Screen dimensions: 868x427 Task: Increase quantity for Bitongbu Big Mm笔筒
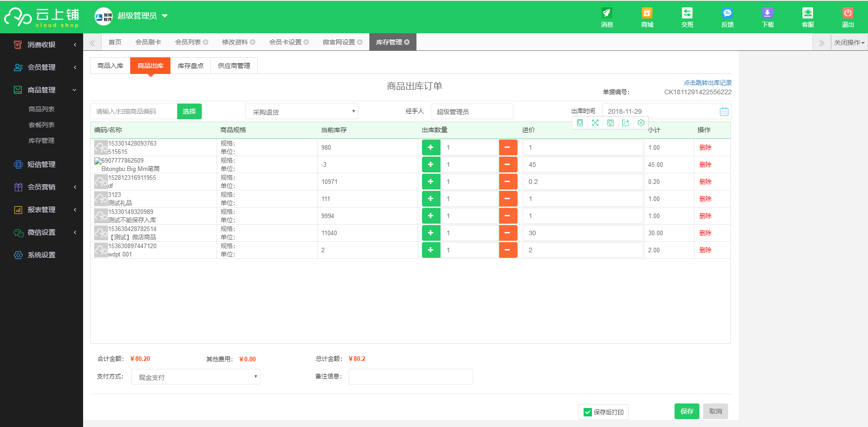coord(431,165)
